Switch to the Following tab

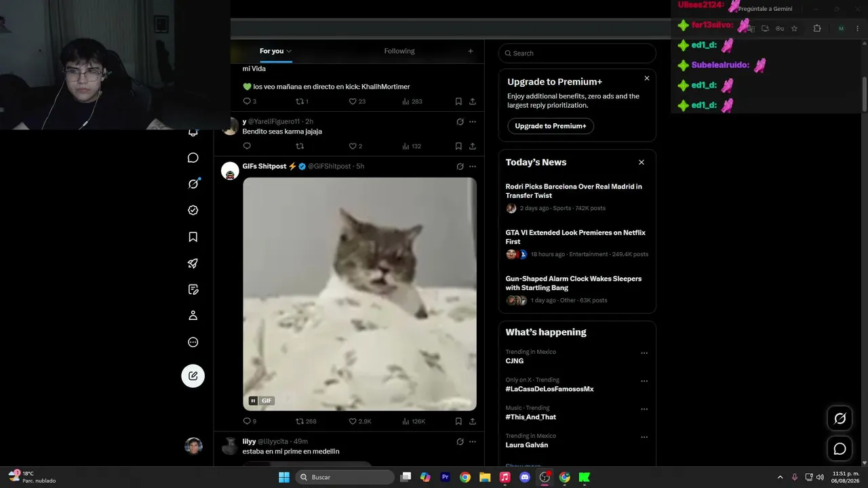tap(399, 51)
